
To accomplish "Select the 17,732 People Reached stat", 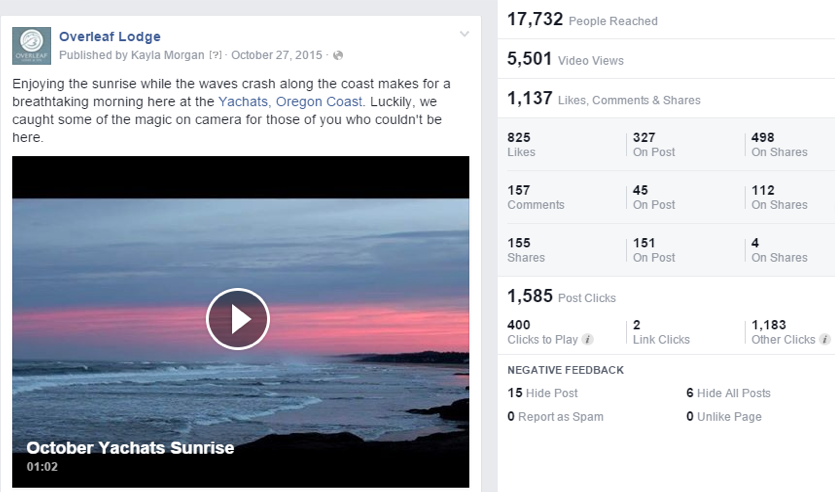I will [582, 20].
